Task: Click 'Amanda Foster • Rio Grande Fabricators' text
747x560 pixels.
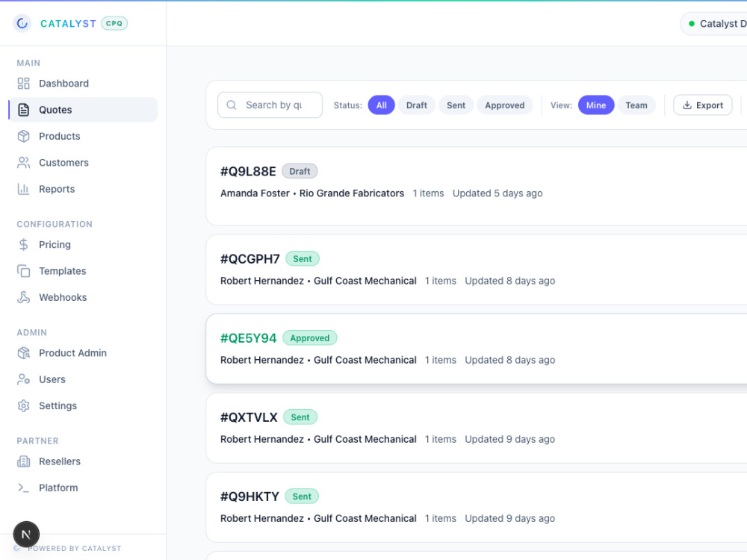Action: coord(312,193)
